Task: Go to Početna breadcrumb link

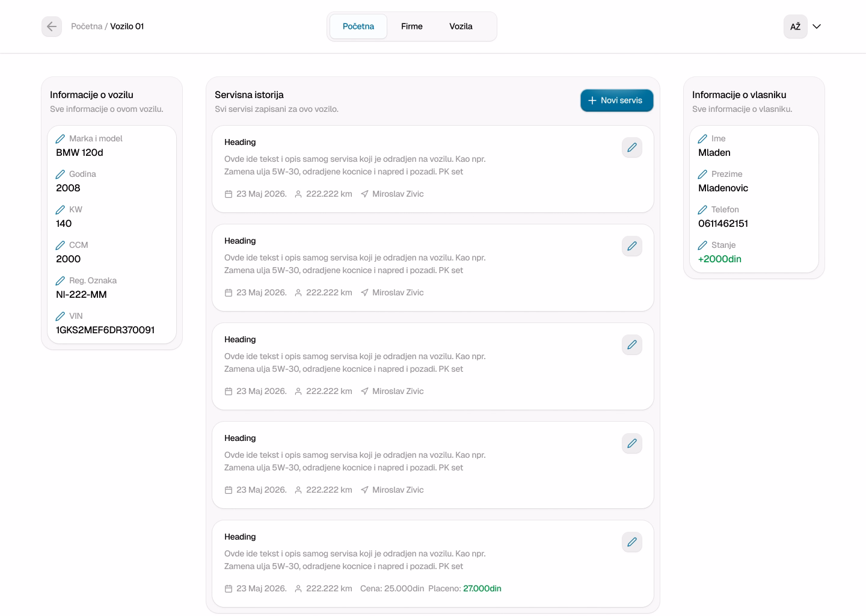Action: (87, 26)
